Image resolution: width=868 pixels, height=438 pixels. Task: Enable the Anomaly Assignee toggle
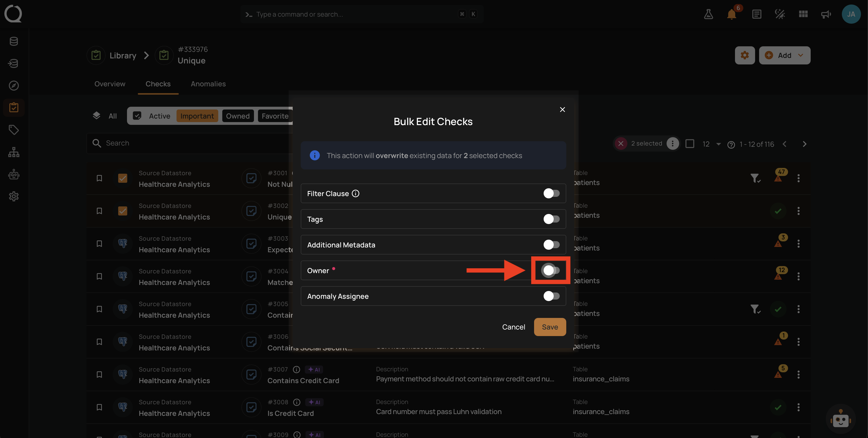(x=551, y=296)
